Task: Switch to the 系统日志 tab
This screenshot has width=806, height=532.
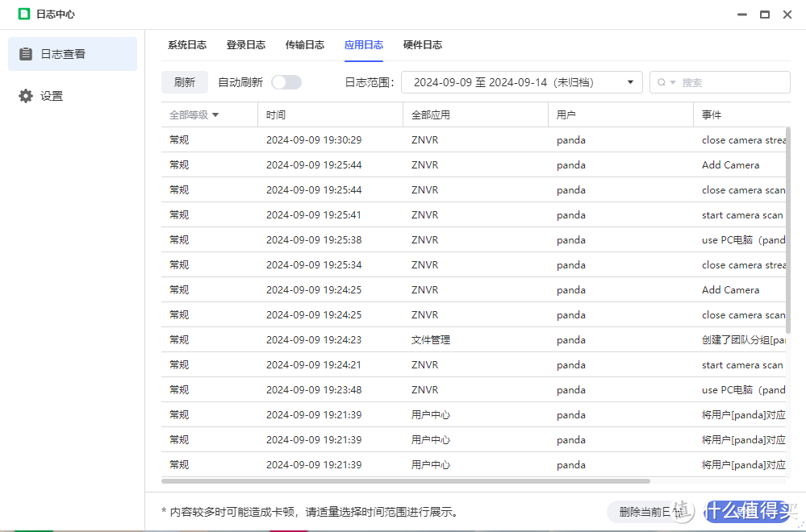Action: 186,45
